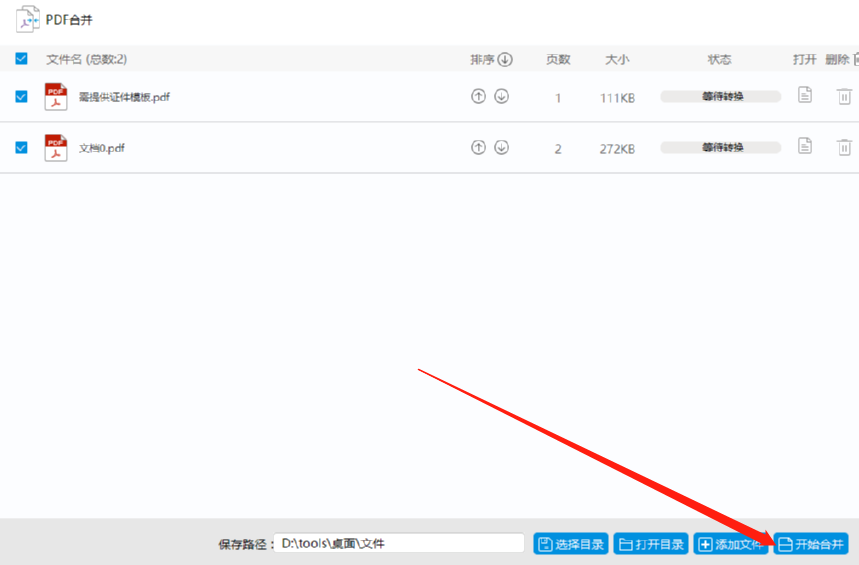Move 需提供证件模板.pdf down in order

(x=501, y=96)
